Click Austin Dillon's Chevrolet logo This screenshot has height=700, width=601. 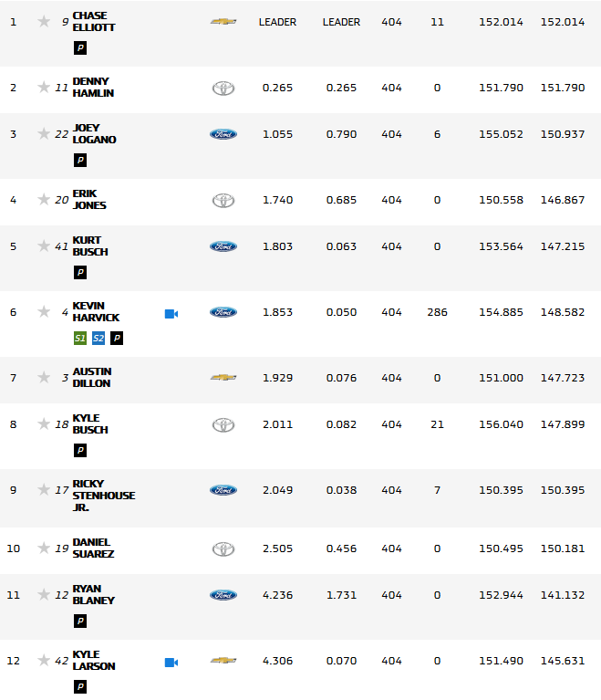(x=223, y=377)
